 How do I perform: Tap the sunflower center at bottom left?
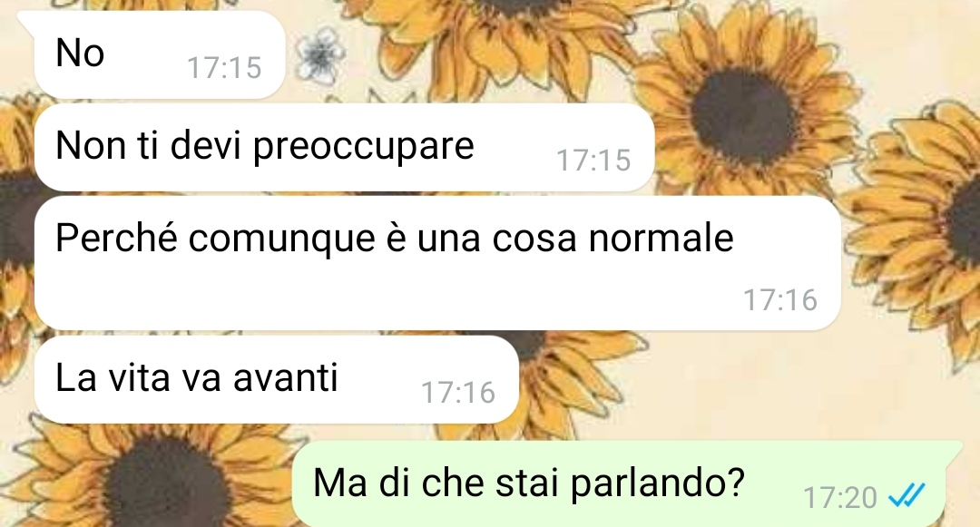pyautogui.click(x=166, y=484)
